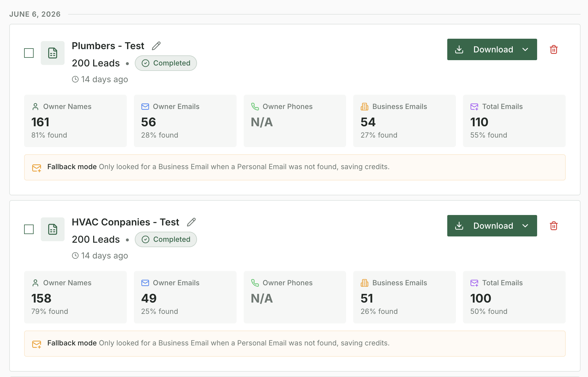Delete the HVAC Conpanies - Test list
This screenshot has height=377, width=588.
(554, 226)
